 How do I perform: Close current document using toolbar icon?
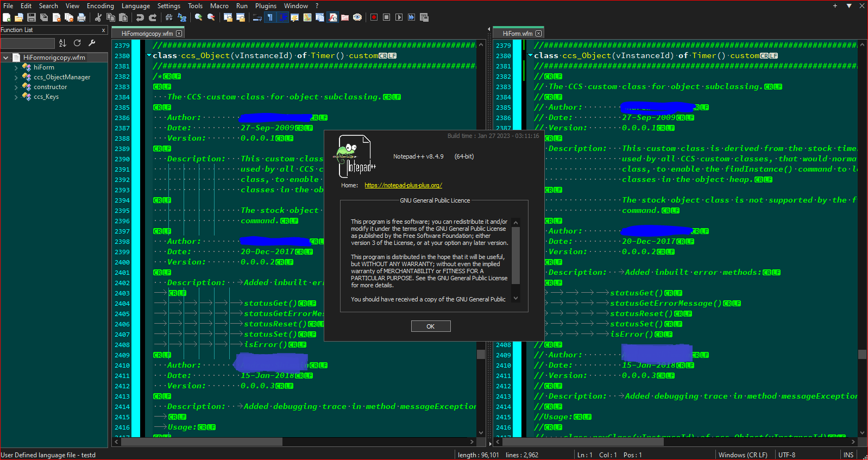56,17
